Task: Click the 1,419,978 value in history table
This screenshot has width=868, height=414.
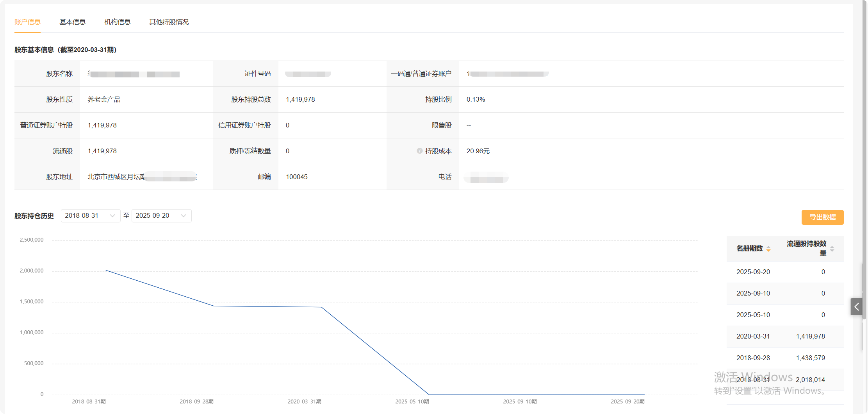Action: click(x=811, y=337)
